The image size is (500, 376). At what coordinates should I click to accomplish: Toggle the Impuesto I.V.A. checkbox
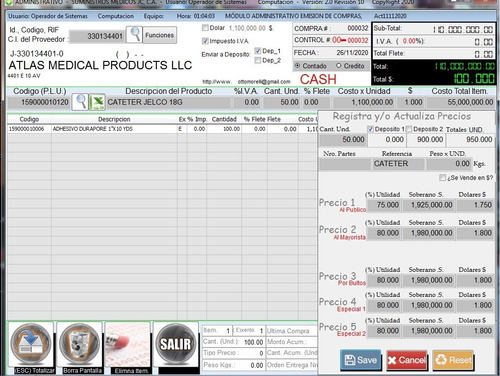point(205,41)
